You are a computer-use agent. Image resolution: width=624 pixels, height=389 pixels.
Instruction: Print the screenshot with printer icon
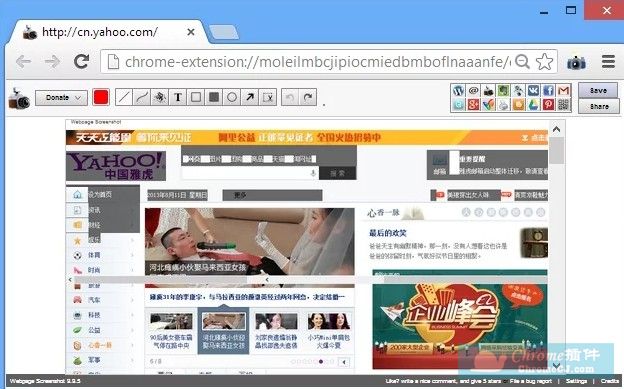coord(503,105)
